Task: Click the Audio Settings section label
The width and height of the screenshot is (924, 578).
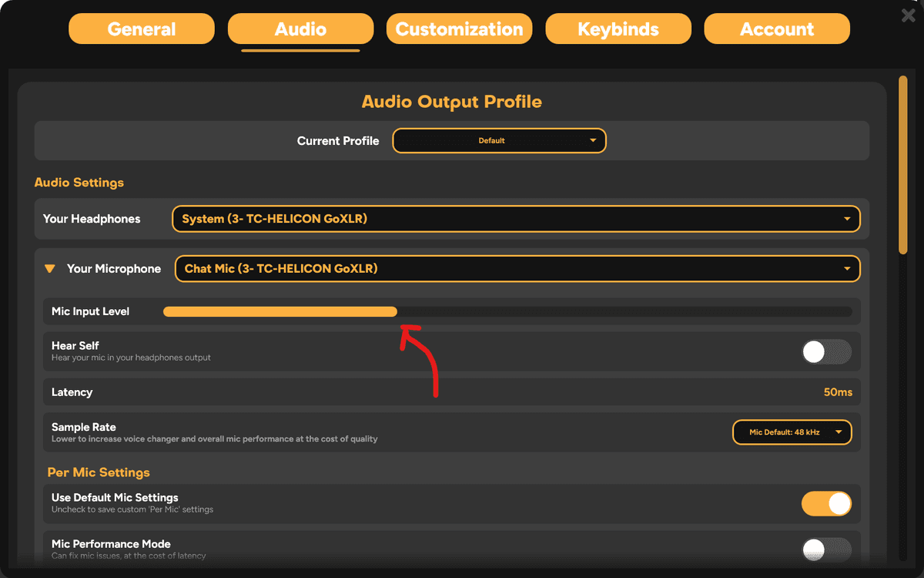Action: 79,183
